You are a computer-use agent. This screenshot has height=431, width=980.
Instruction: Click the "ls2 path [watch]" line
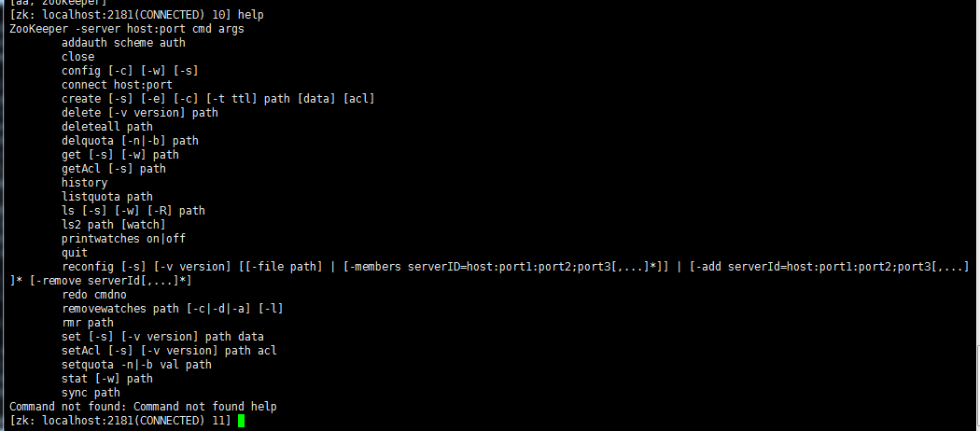coord(114,224)
